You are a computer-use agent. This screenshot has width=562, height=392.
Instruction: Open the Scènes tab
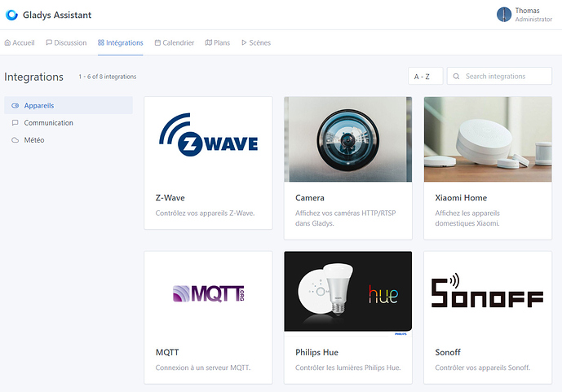(256, 42)
